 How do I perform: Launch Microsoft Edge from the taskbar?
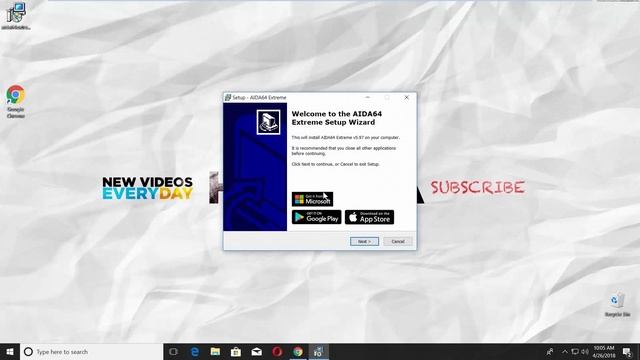[195, 351]
